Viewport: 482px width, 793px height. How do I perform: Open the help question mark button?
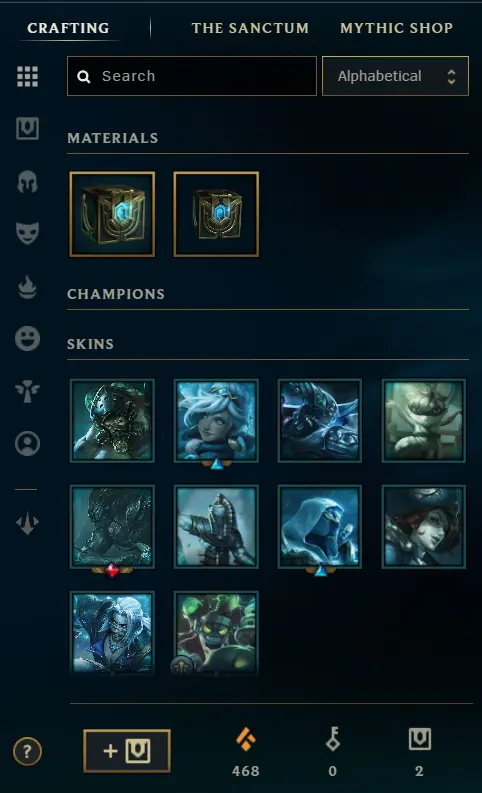27,752
